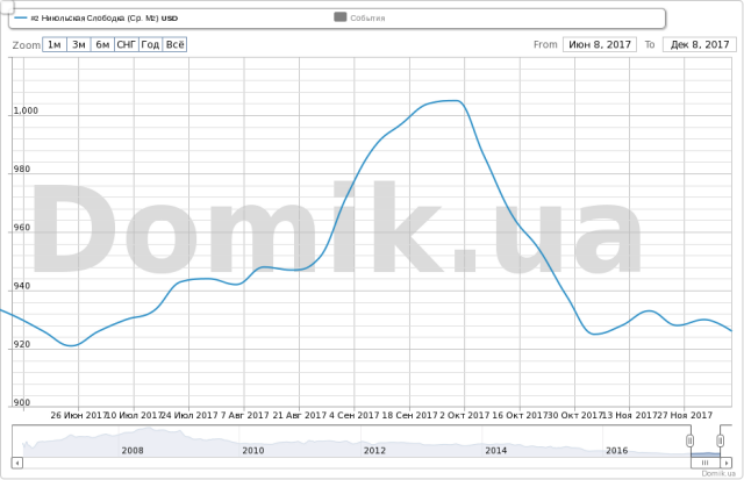
Task: Click the 980 y-axis label
Action: (x=22, y=169)
